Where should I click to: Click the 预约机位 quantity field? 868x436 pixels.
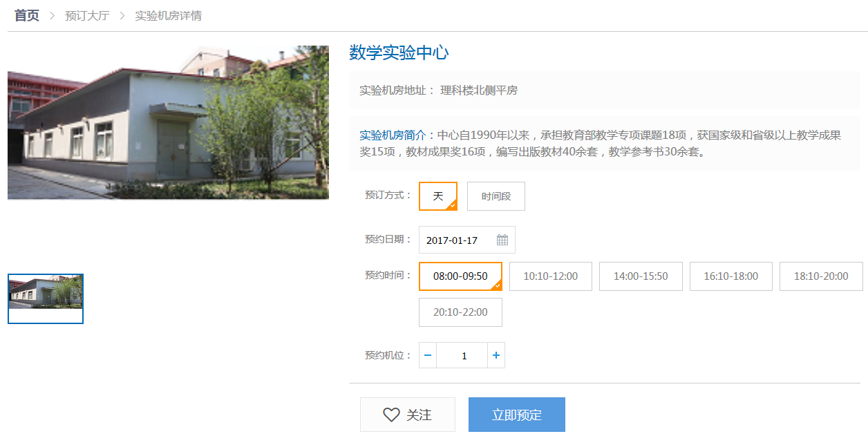point(462,355)
